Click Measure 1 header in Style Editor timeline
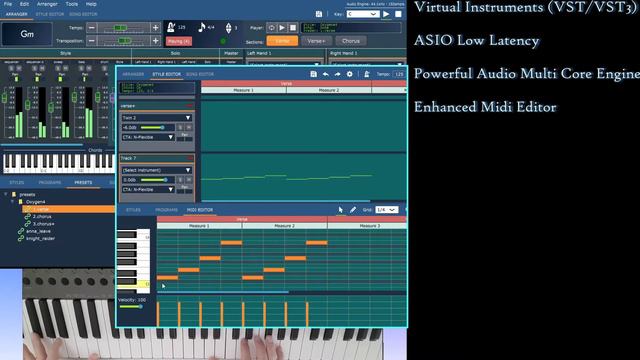 coord(244,90)
